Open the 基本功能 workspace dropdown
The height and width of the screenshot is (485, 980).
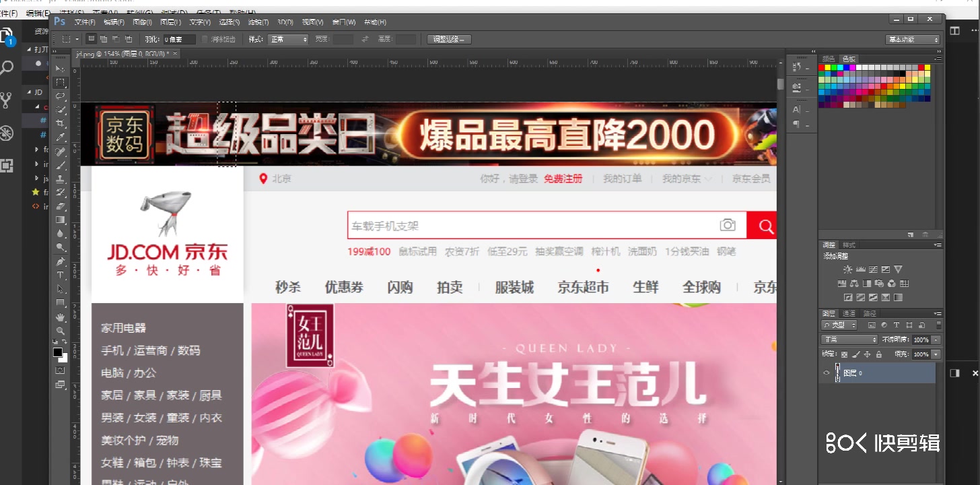tap(912, 40)
